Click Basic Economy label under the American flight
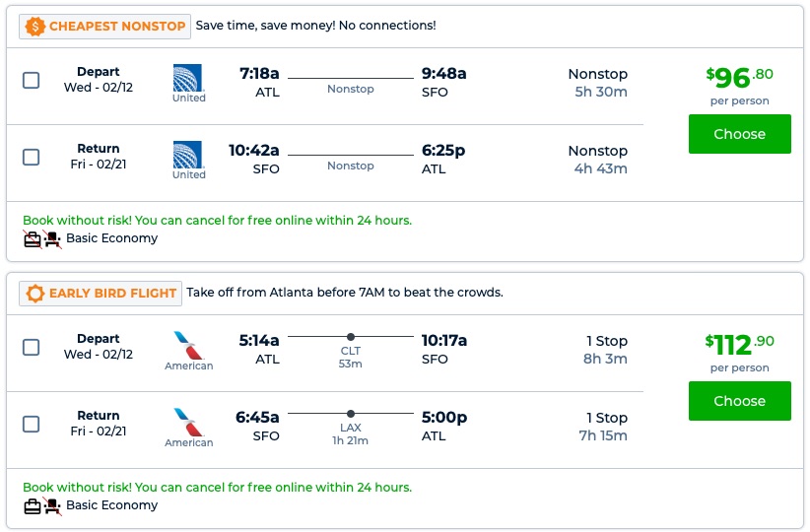This screenshot has height=532, width=810. tap(111, 505)
